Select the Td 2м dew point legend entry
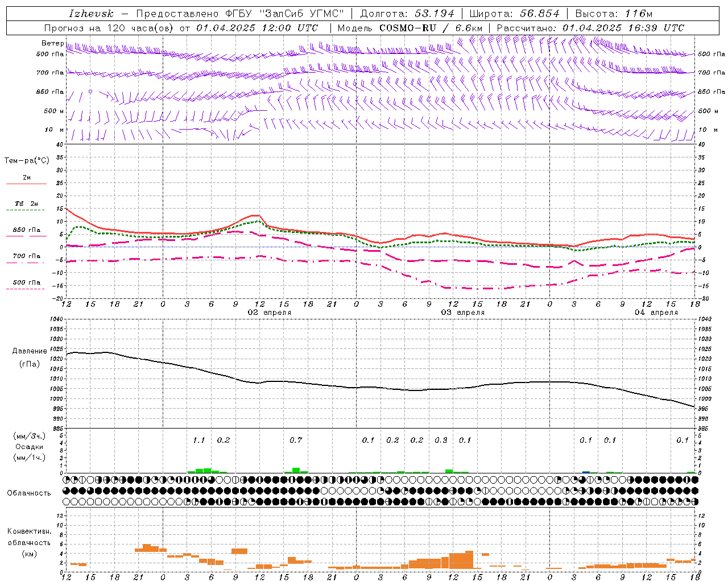 pos(27,203)
